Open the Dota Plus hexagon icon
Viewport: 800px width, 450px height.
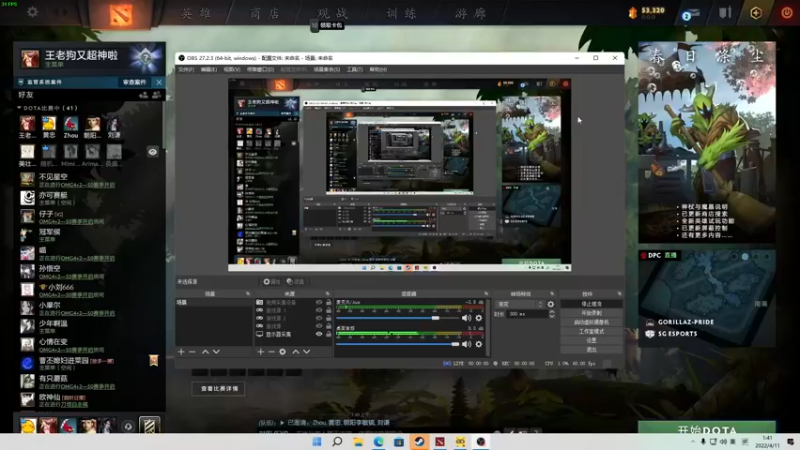tap(756, 13)
